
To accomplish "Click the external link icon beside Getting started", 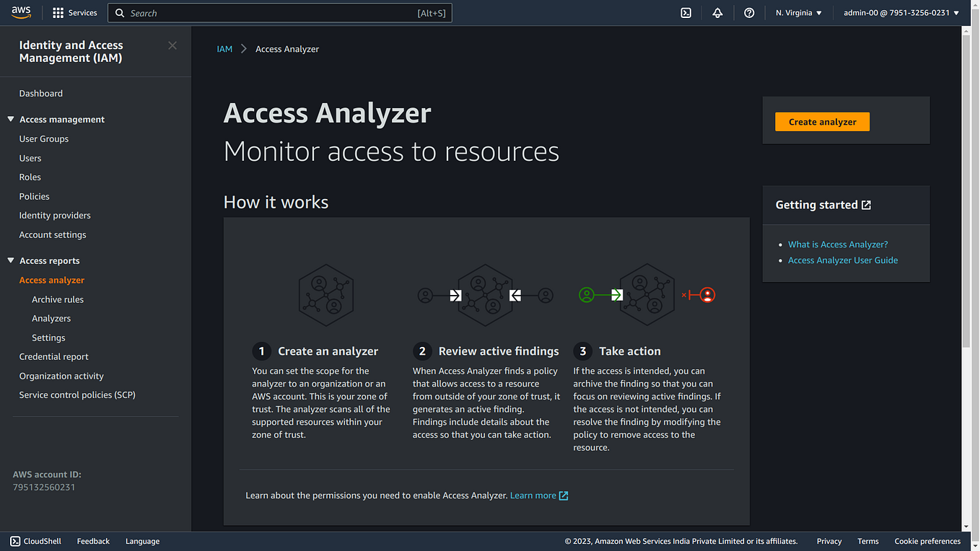I will 867,204.
